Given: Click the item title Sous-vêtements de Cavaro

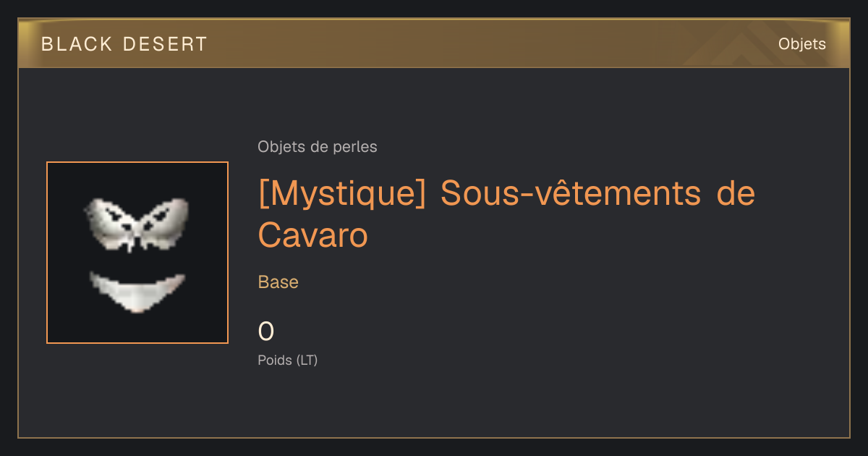Looking at the screenshot, I should 506,214.
